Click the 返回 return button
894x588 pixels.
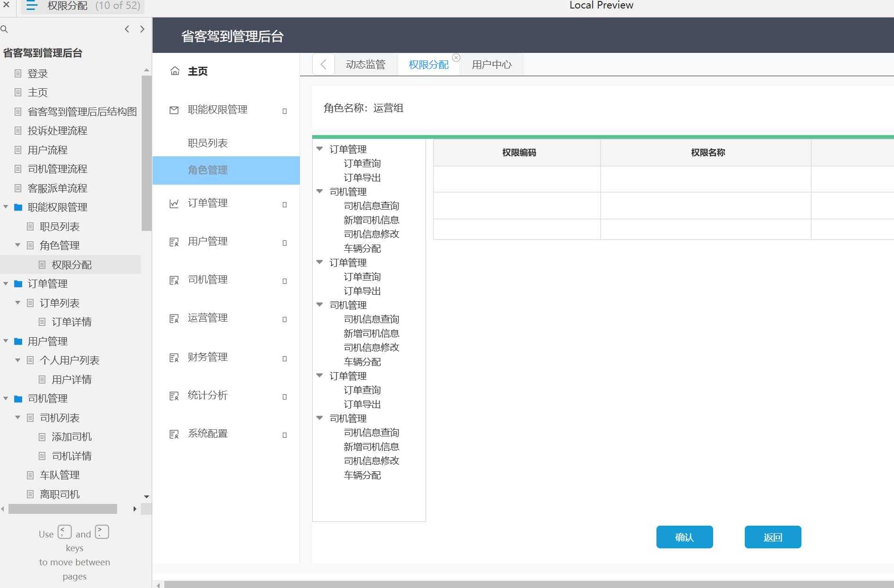coord(772,537)
